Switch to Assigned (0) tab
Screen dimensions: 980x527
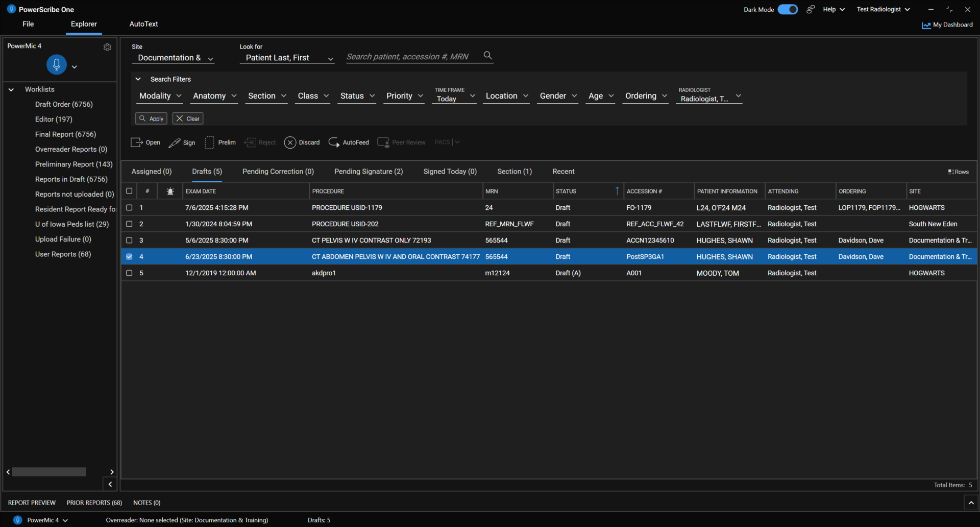pos(152,172)
